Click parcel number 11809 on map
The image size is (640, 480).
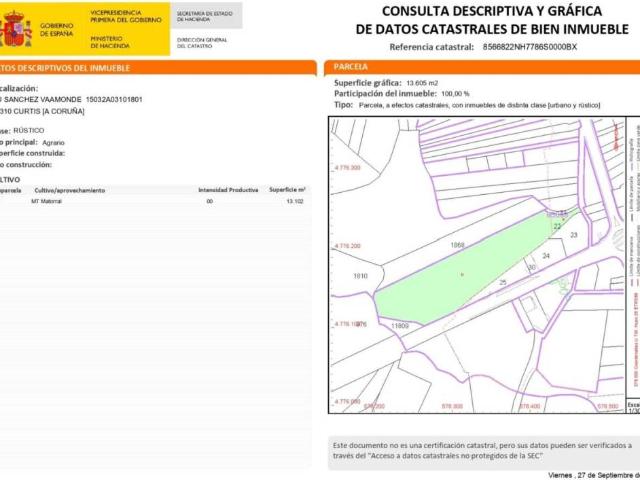(x=400, y=326)
